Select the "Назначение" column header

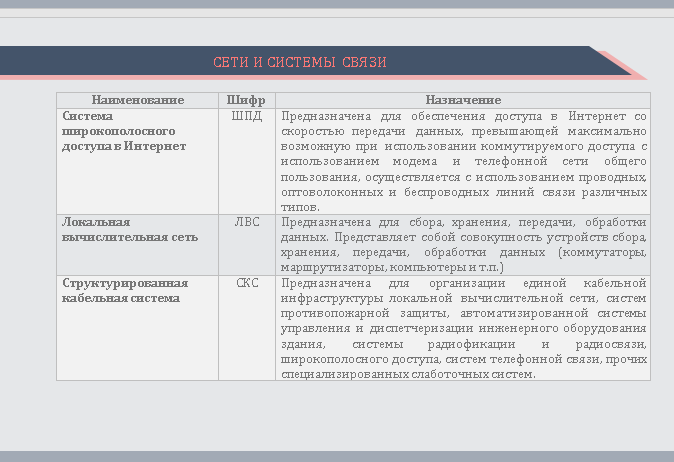coord(462,100)
